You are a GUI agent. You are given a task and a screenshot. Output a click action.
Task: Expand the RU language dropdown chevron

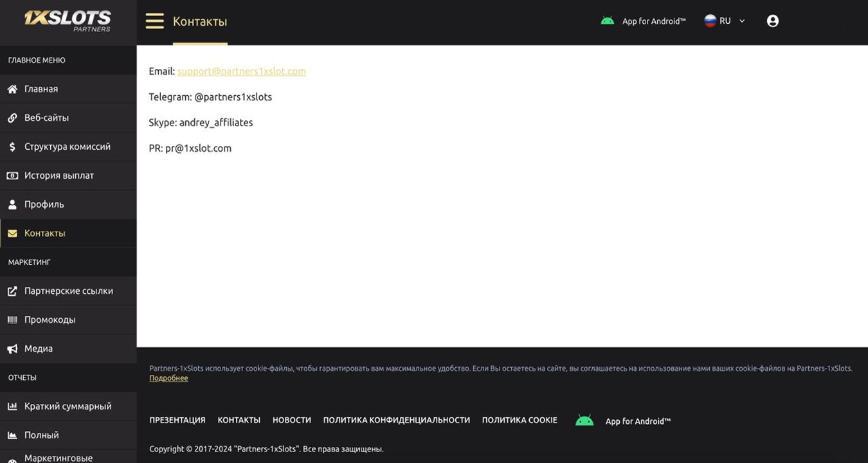coord(742,21)
